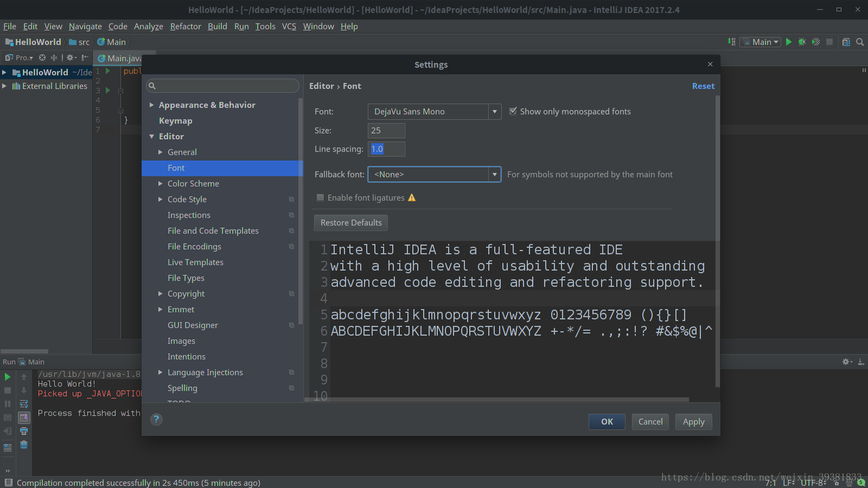Click the Reset link
868x488 pixels.
[703, 86]
